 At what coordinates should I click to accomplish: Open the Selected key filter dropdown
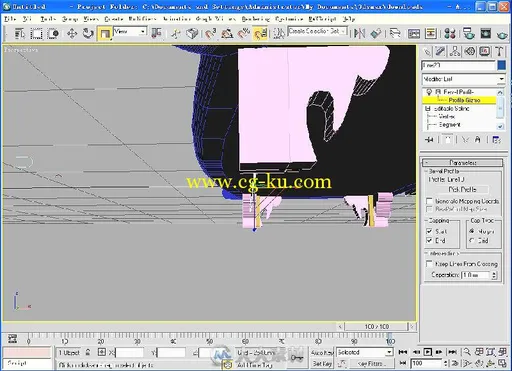pos(365,352)
